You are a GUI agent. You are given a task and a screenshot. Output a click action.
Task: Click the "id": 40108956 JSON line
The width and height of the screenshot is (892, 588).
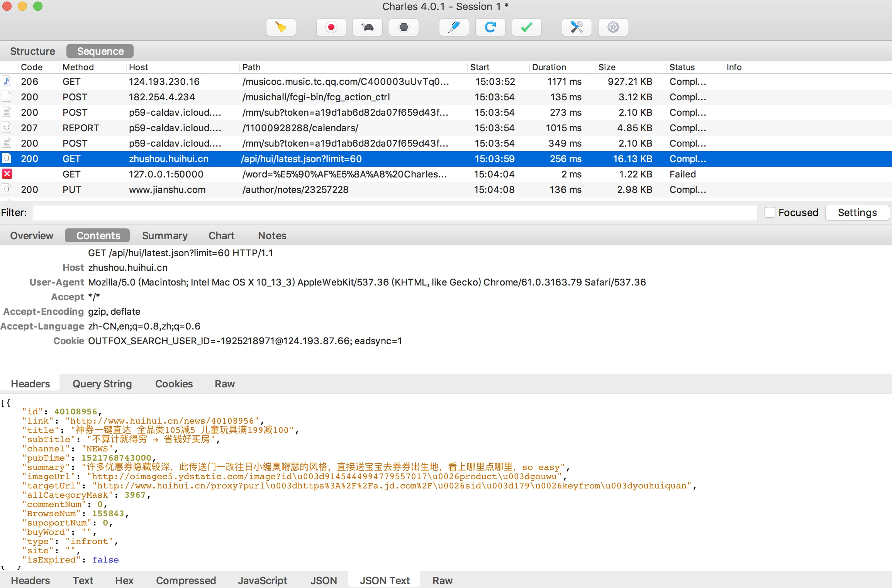pos(62,412)
